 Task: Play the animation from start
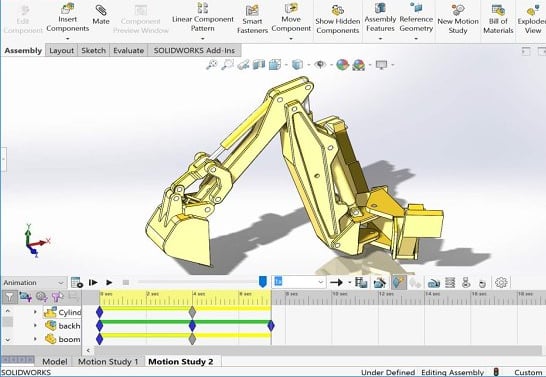(93, 282)
